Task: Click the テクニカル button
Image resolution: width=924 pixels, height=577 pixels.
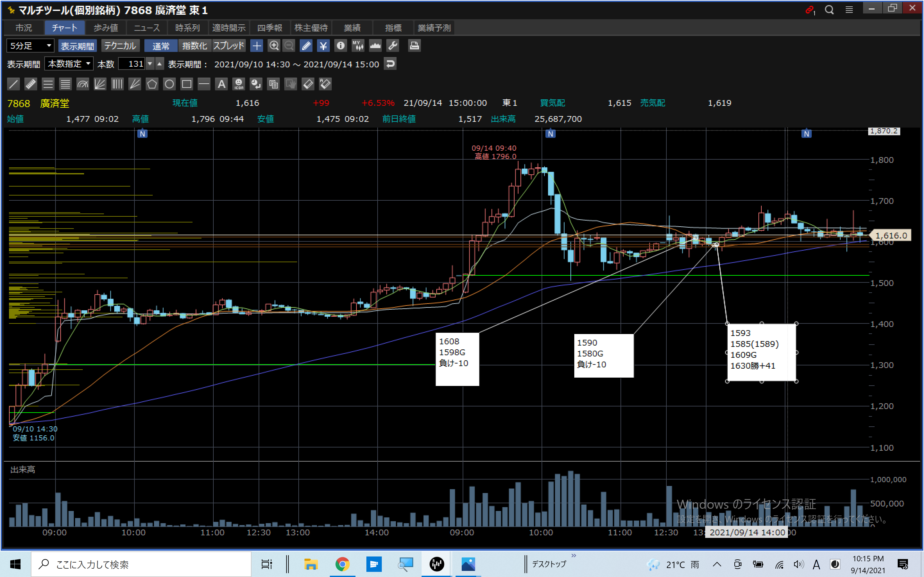Action: [120, 46]
